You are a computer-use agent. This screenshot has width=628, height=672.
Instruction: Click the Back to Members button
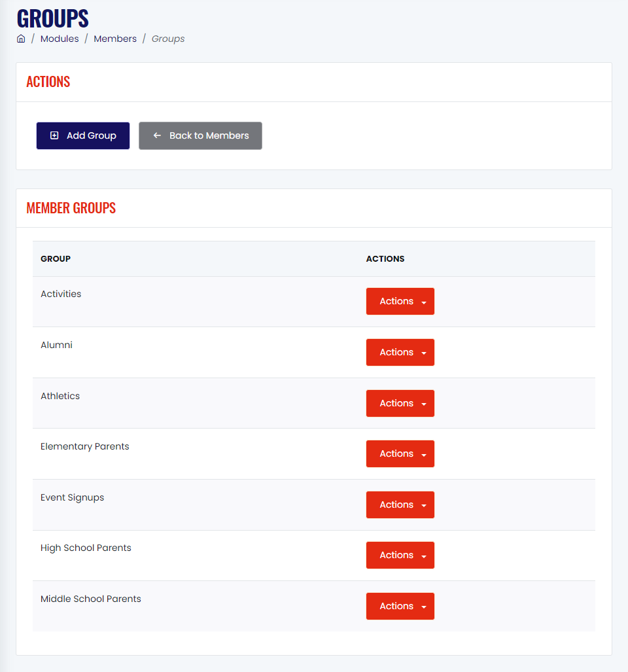200,136
